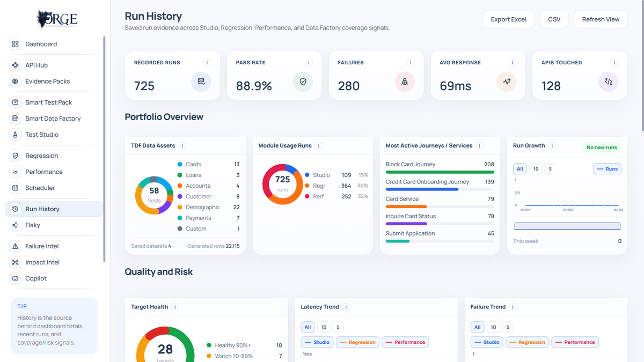The image size is (644, 362).
Task: Open Smart Test Pack icon
Action: (15, 102)
